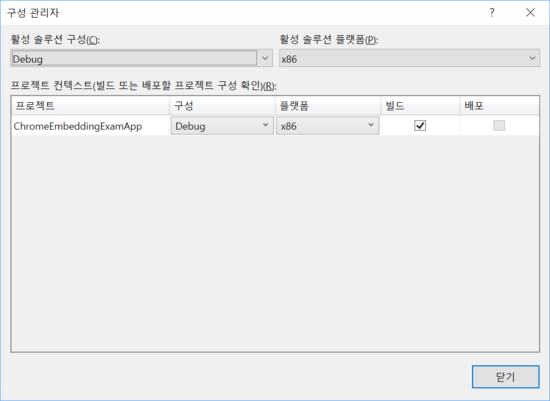This screenshot has height=401, width=550.
Task: Open the active solution configuration dropdown
Action: pos(141,58)
